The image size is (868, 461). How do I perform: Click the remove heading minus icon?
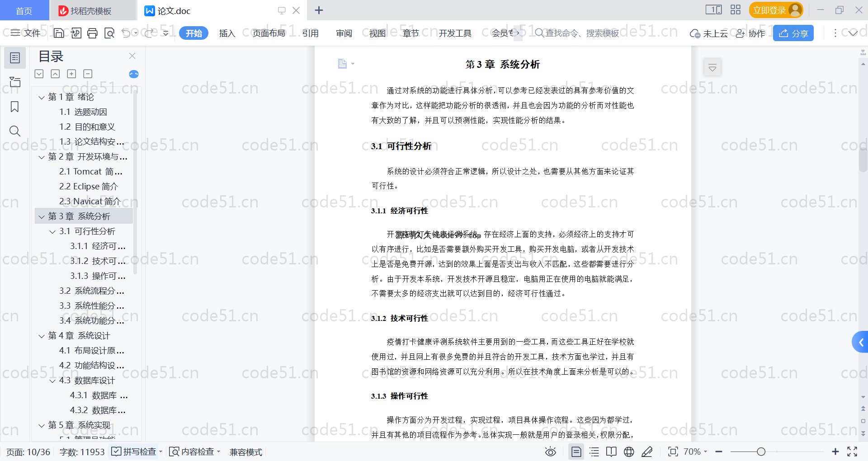click(x=88, y=74)
